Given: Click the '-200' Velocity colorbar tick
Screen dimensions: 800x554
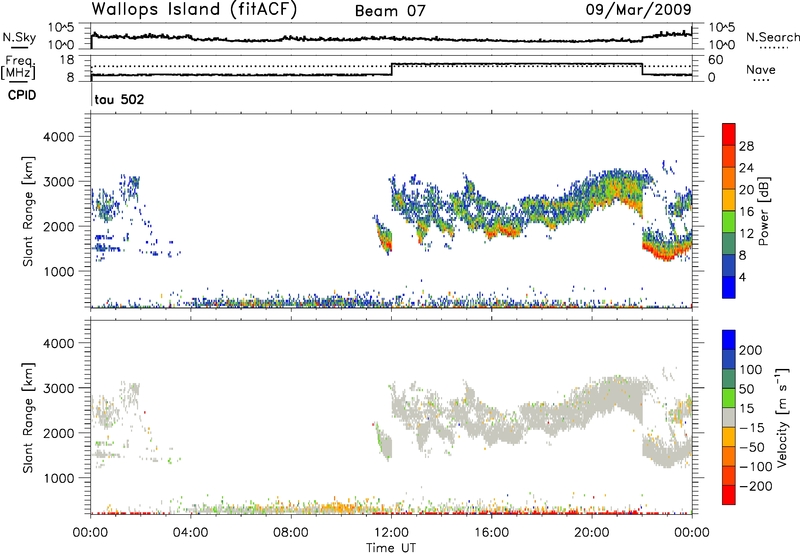Looking at the screenshot, I should (756, 486).
